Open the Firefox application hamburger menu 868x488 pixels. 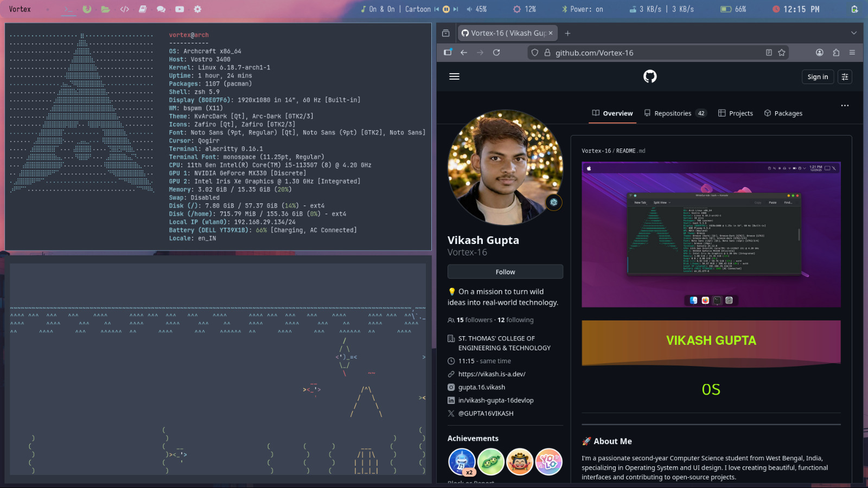tap(852, 53)
